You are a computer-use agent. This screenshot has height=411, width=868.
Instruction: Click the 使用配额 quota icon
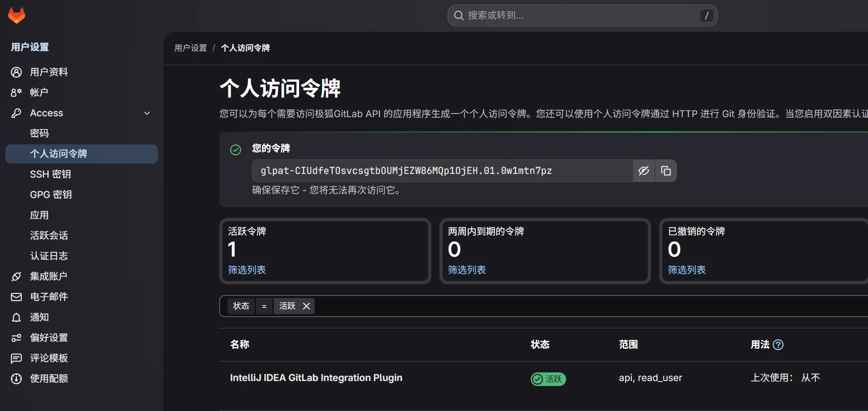(x=16, y=379)
